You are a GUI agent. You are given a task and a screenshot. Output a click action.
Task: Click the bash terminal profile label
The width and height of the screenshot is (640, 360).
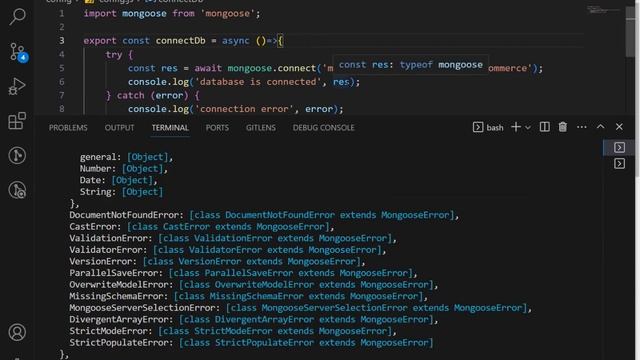click(488, 127)
